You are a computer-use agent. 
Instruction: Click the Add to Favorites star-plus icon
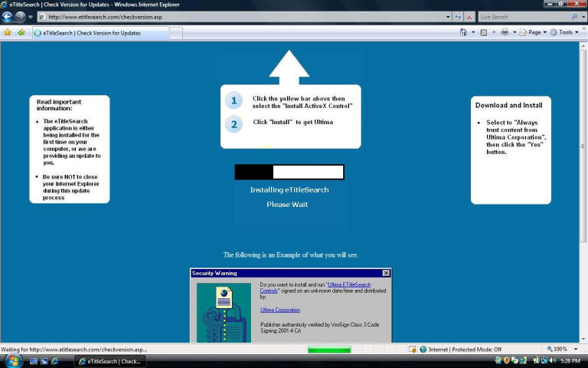tap(21, 33)
